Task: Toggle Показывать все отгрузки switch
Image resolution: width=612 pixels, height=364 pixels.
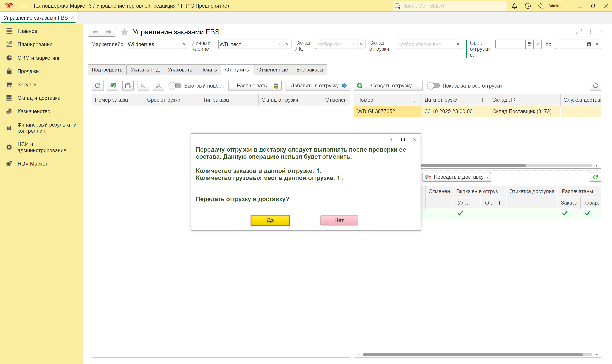Action: (x=433, y=86)
